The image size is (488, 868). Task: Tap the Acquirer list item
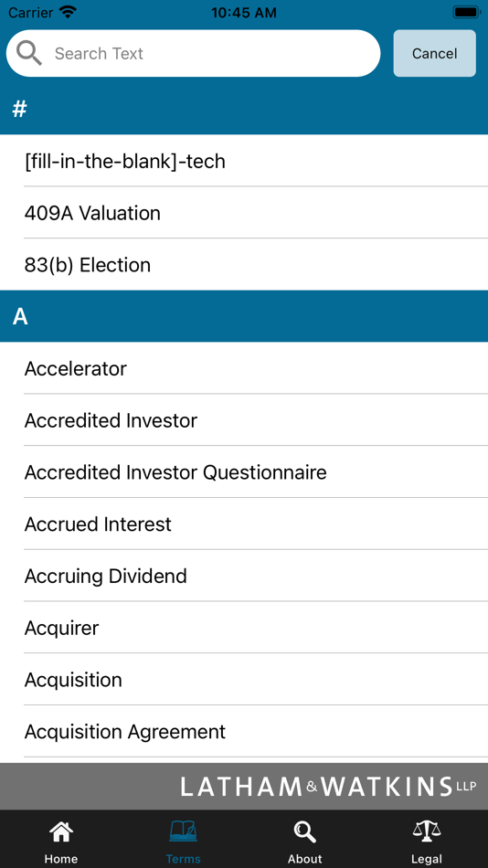(244, 628)
